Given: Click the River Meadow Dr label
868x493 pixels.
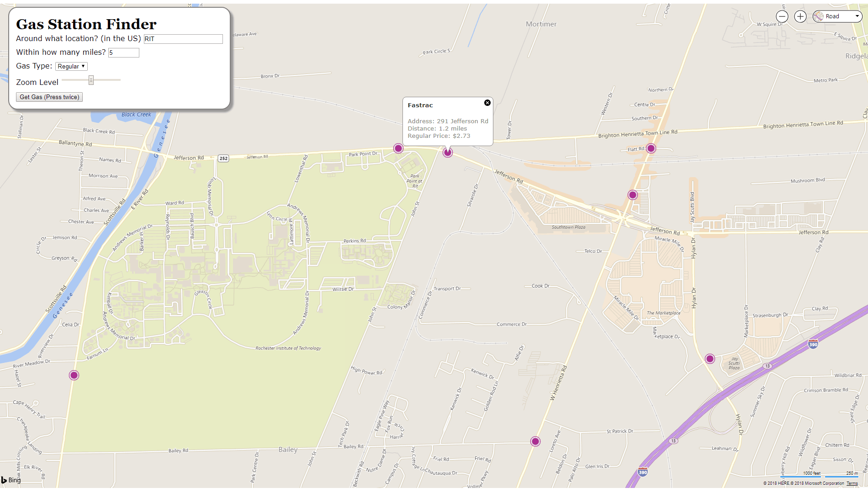Looking at the screenshot, I should pos(32,364).
